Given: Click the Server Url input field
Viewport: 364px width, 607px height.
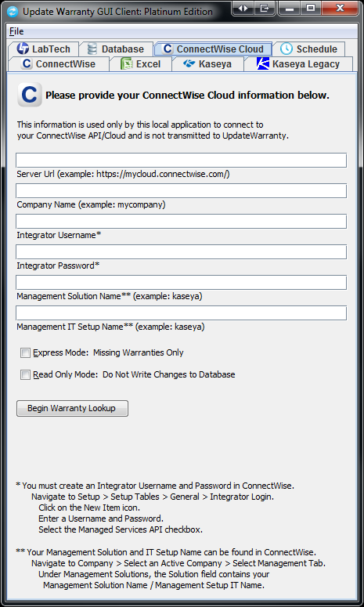Looking at the screenshot, I should tap(181, 161).
